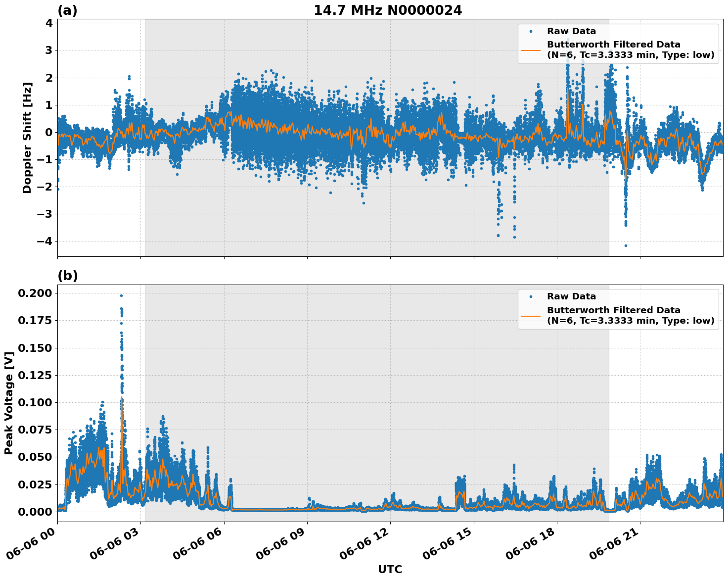Click the orange filtered curve peak near 06-06 18
Screen dimensions: 728x580
568,89
